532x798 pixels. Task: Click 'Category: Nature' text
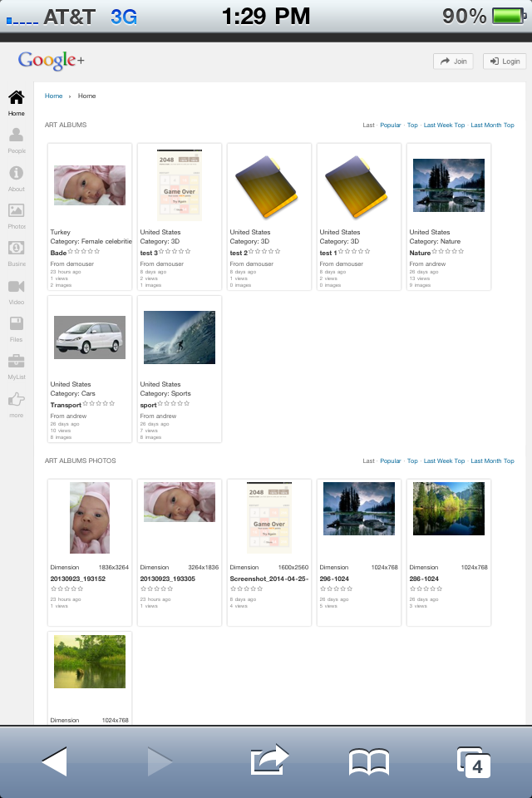[435, 242]
